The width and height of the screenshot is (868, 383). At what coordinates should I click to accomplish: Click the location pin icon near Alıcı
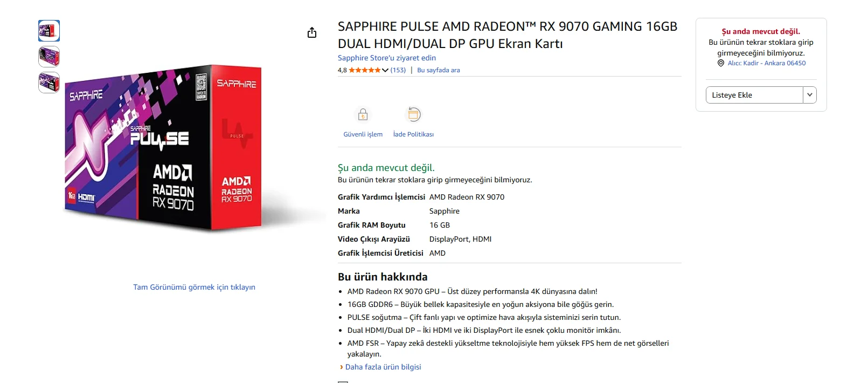click(x=721, y=63)
